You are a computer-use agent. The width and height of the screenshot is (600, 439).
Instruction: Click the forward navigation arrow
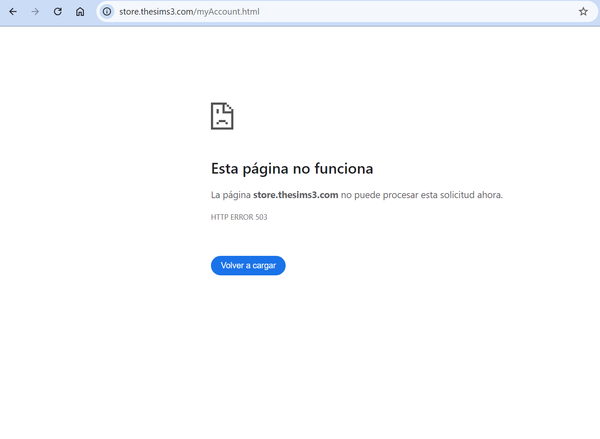point(35,12)
